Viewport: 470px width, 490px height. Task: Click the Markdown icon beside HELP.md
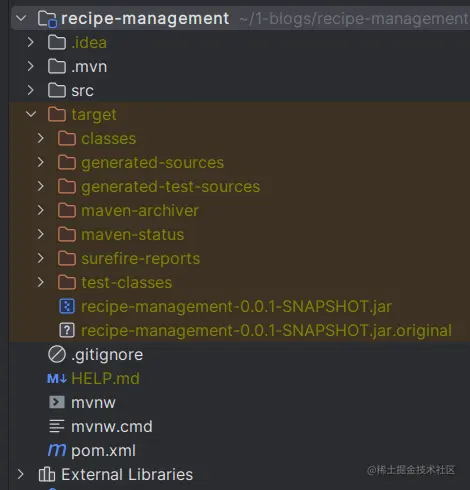(x=57, y=379)
